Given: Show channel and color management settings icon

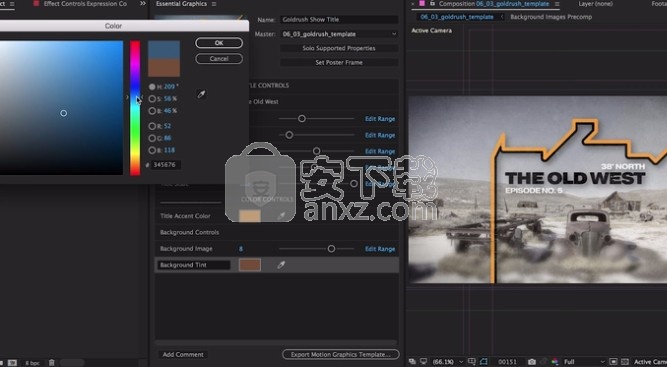Looking at the screenshot, I should (x=555, y=362).
